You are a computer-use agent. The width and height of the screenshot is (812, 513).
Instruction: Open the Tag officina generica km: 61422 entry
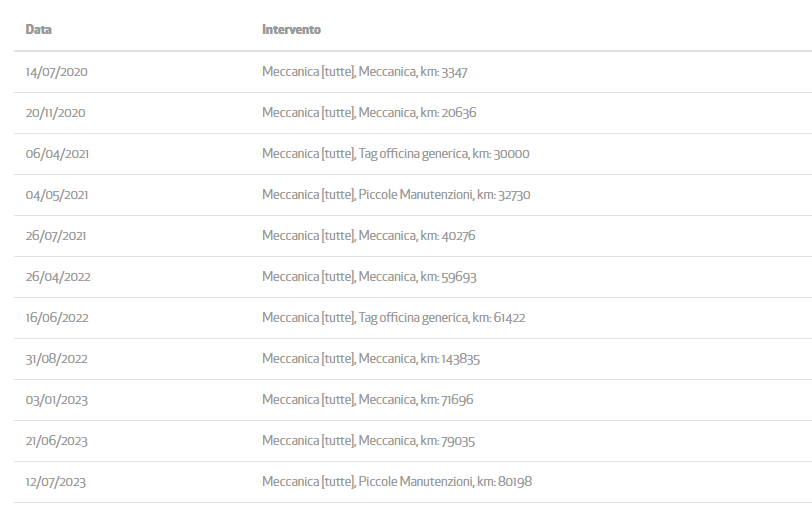click(393, 318)
